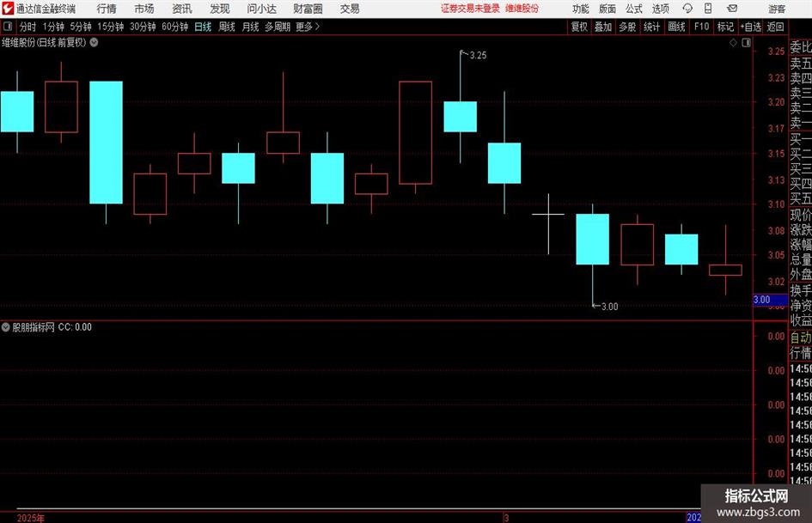Click the 总量 row label in quote panel
Image resolution: width=812 pixels, height=523 pixels.
801,260
